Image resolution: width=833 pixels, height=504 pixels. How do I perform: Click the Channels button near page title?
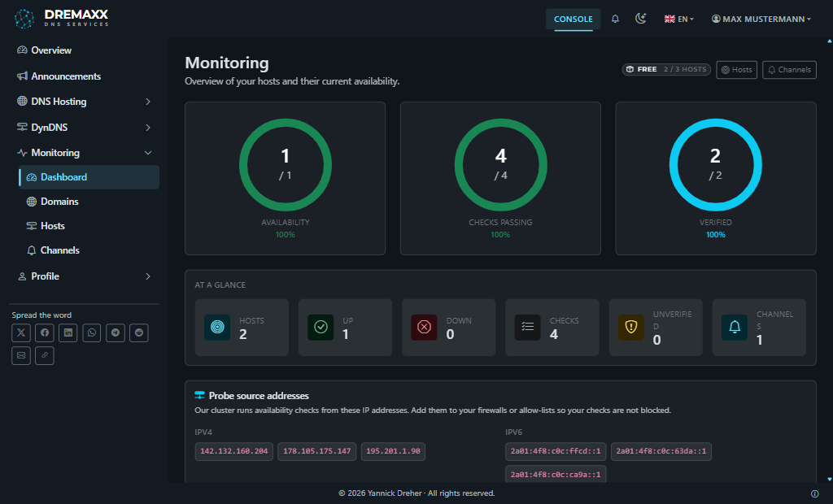click(x=789, y=70)
